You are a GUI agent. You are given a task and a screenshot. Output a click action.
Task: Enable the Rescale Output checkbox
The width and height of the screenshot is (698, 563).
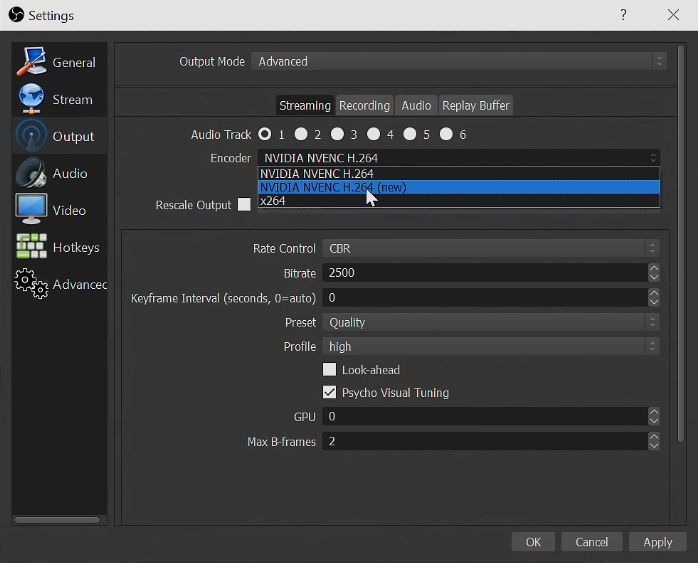[244, 205]
